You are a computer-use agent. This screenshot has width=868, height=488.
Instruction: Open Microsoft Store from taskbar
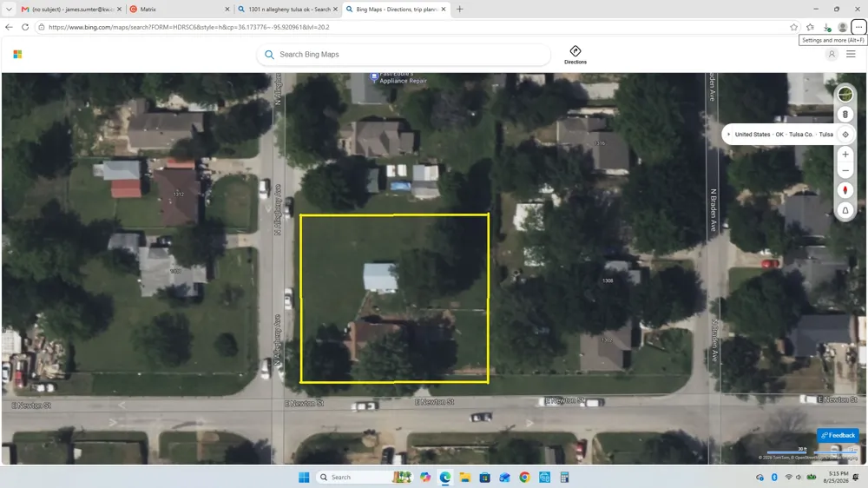[x=485, y=477]
